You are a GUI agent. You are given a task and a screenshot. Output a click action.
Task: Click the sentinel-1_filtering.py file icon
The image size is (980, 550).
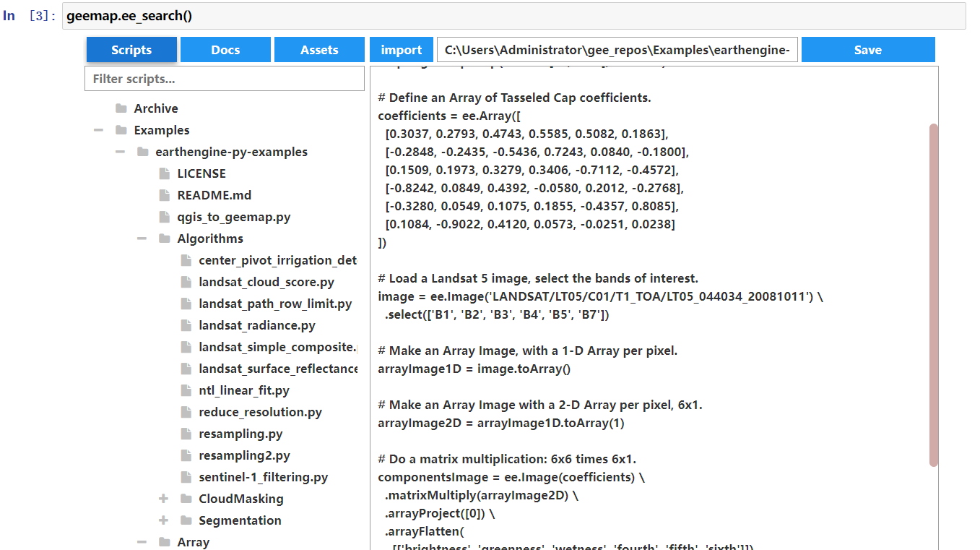click(x=186, y=477)
